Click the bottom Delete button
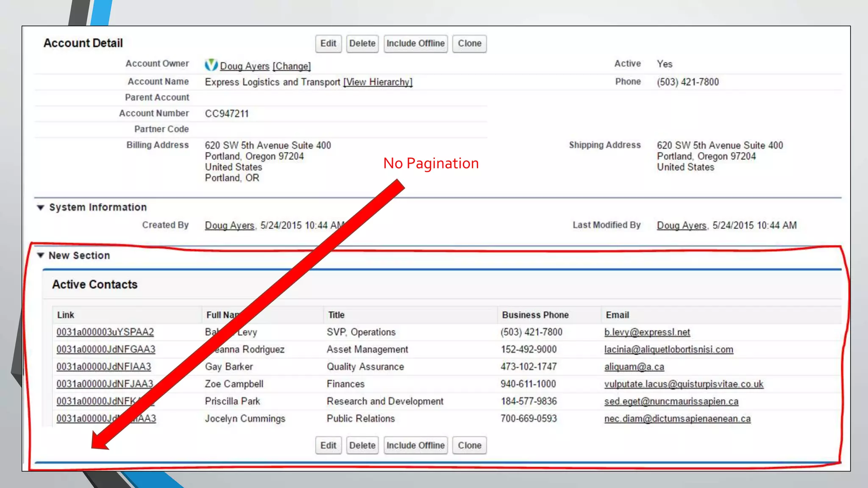The height and width of the screenshot is (488, 868). [362, 446]
